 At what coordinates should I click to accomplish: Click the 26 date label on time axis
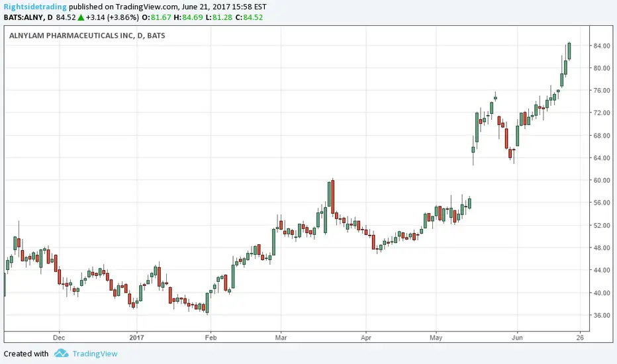pyautogui.click(x=580, y=338)
